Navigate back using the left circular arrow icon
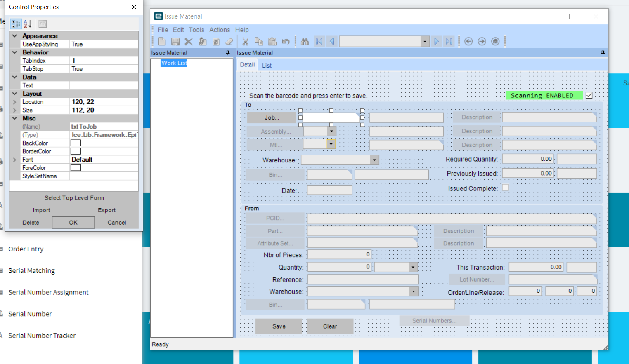 [x=469, y=41]
